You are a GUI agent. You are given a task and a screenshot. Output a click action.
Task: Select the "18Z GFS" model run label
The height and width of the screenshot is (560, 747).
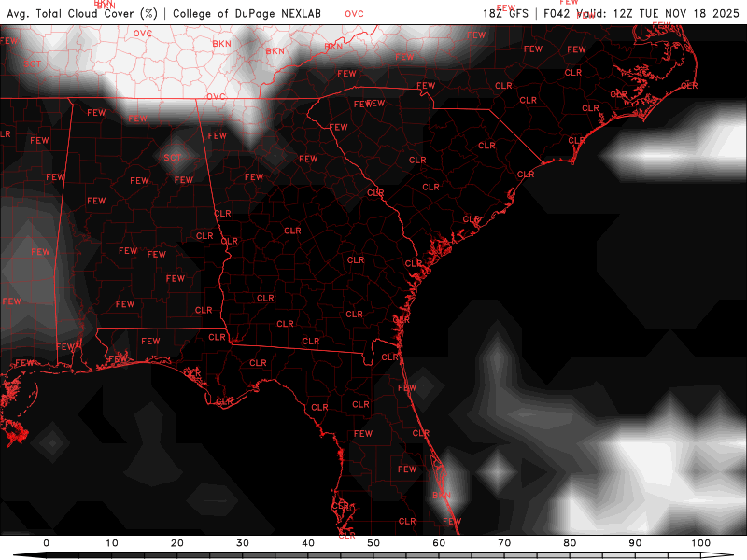505,13
